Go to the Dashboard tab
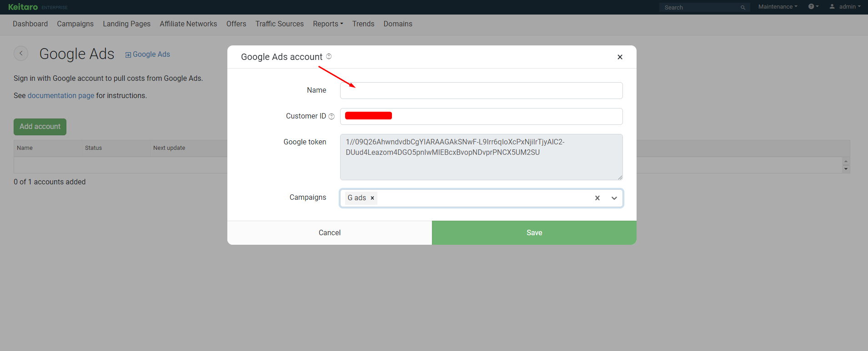The height and width of the screenshot is (351, 868). (x=30, y=24)
